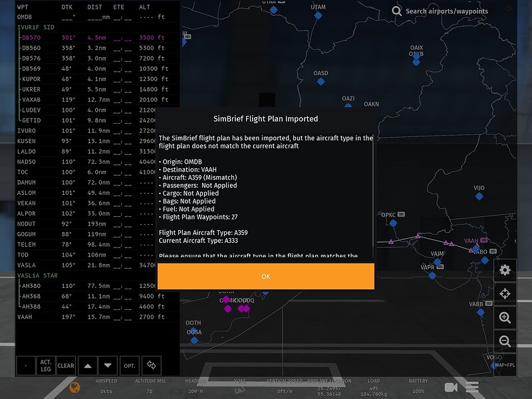Image resolution: width=532 pixels, height=399 pixels.
Task: Select the IVUR1F SID header row
Action: pyautogui.click(x=97, y=27)
